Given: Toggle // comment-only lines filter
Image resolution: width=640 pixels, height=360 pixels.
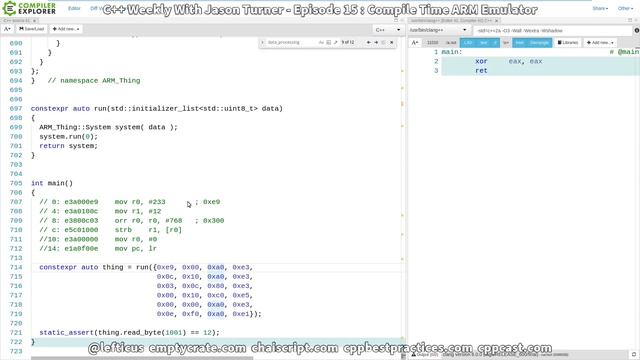Looking at the screenshot, I should point(495,42).
